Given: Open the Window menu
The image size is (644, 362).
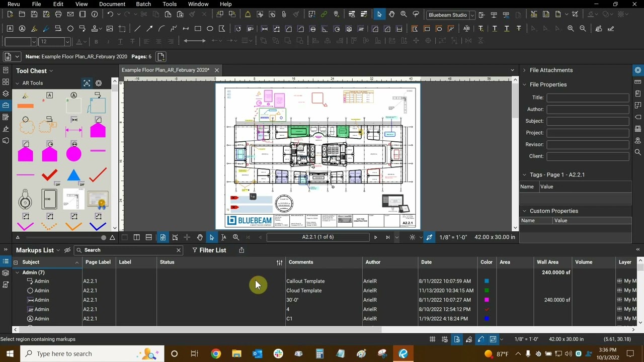Looking at the screenshot, I should [x=198, y=4].
